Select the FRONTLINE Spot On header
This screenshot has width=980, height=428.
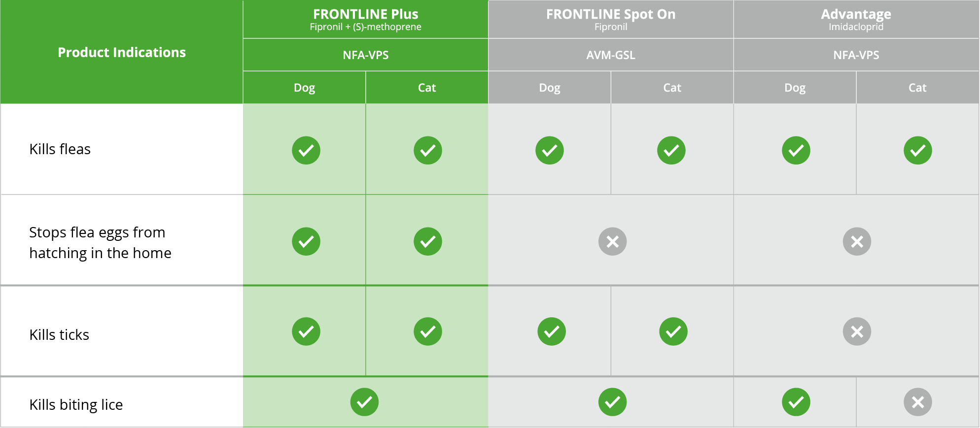tap(610, 19)
